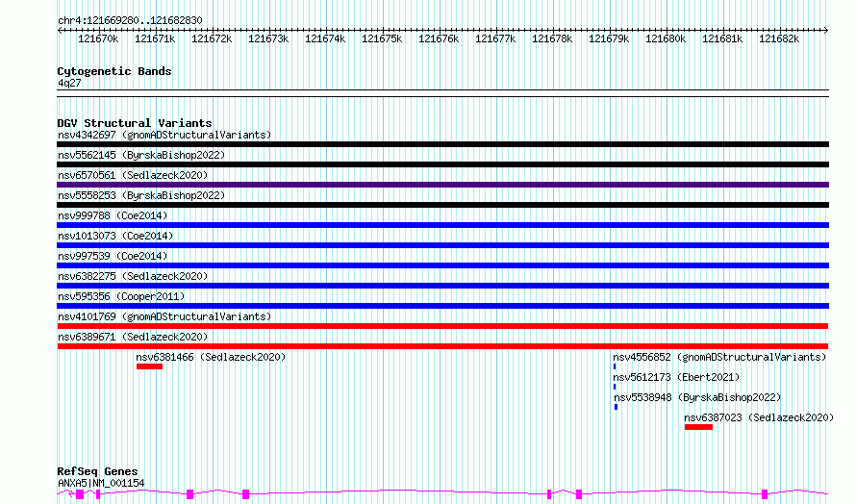Click the 121681k ruler position
This screenshot has width=856, height=504.
(723, 39)
